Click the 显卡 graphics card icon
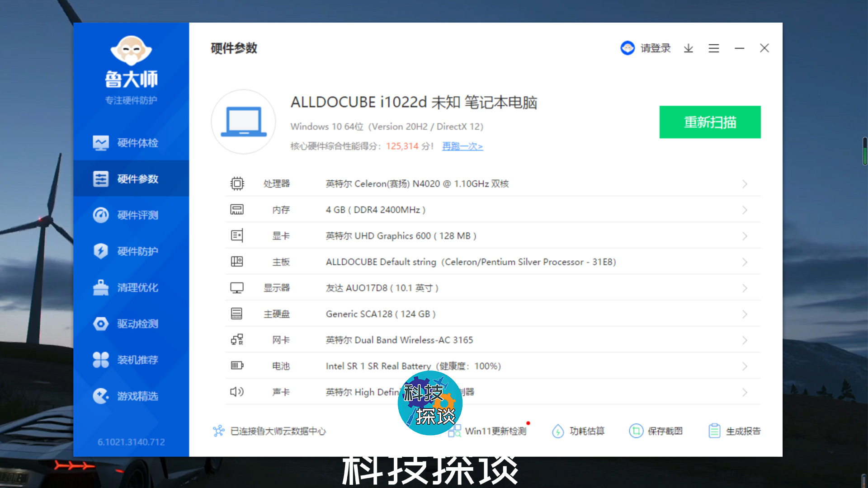This screenshot has width=868, height=488. point(237,235)
